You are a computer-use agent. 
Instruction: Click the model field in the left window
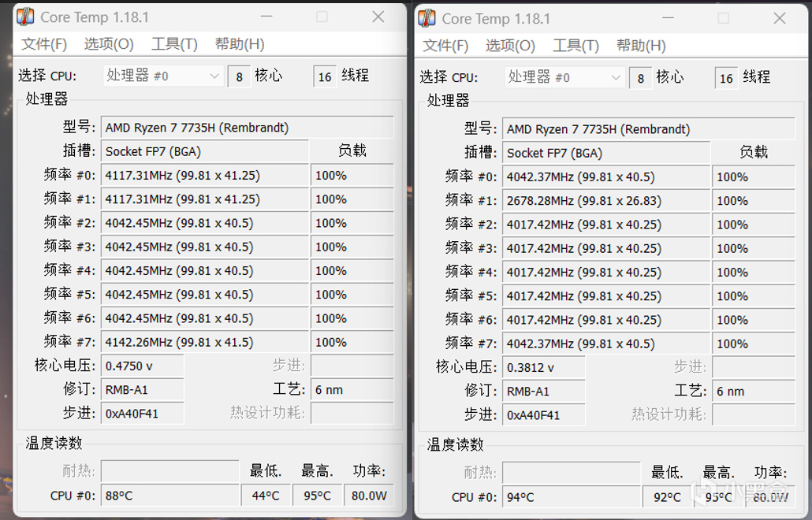tap(247, 128)
